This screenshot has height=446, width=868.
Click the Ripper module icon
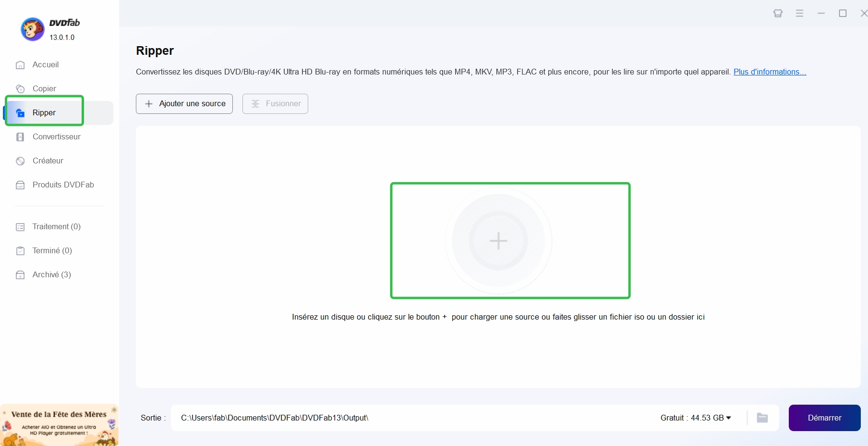pyautogui.click(x=20, y=113)
